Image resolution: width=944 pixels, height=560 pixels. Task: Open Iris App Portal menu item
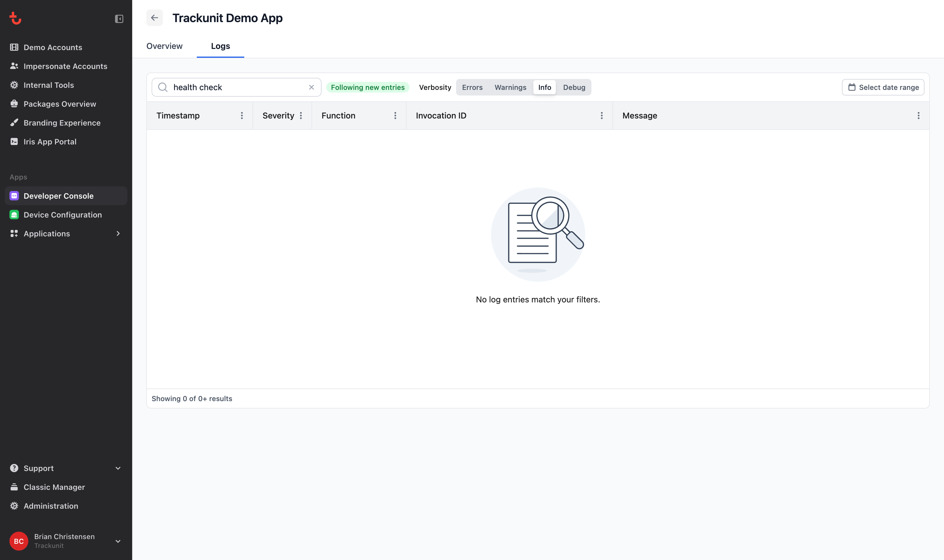click(x=66, y=141)
